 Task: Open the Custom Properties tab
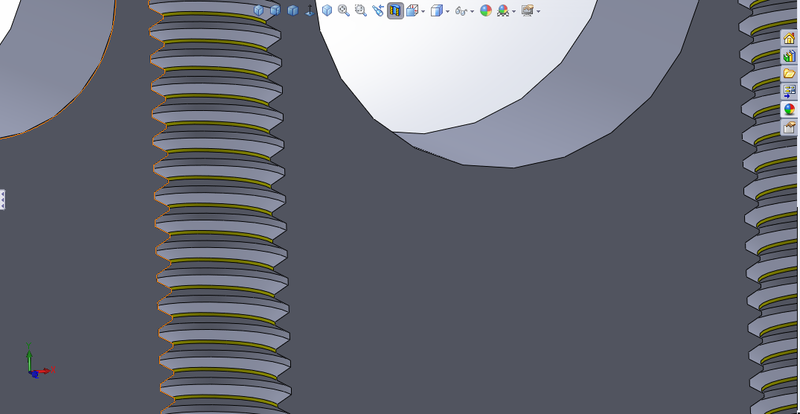click(x=789, y=127)
